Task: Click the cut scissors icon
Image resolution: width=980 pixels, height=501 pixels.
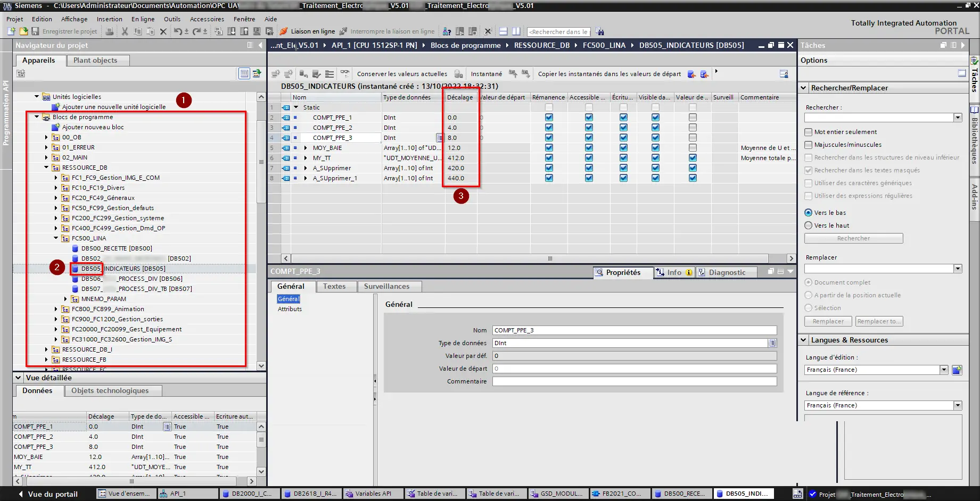Action: point(125,31)
